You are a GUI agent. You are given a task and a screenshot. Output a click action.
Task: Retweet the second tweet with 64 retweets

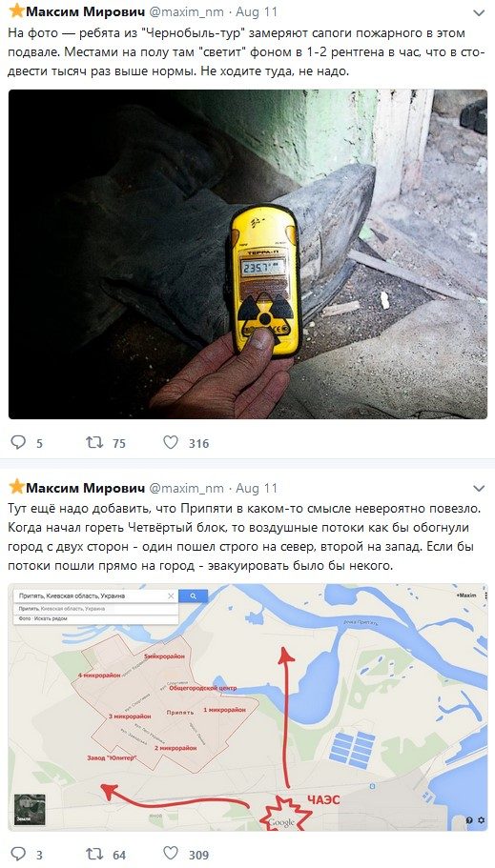tap(94, 853)
